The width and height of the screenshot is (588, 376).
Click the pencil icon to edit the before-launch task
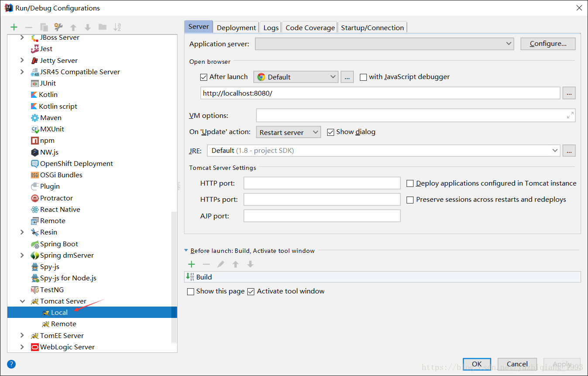pos(221,264)
